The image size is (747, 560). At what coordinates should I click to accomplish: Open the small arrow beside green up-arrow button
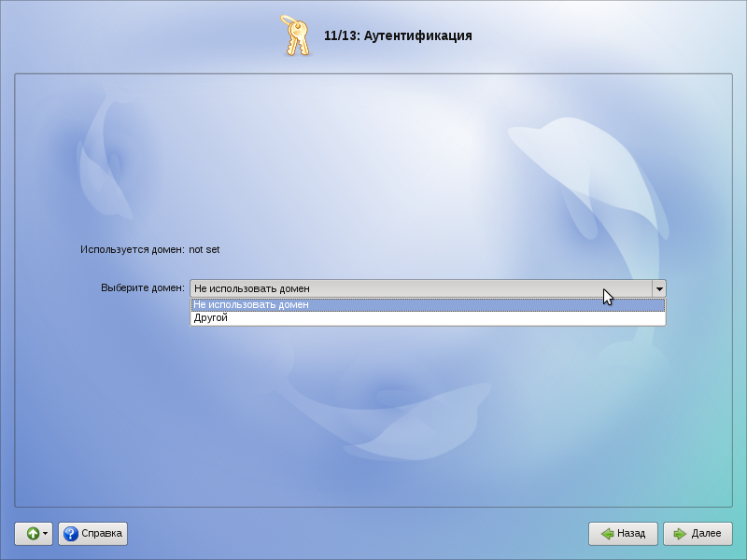46,534
